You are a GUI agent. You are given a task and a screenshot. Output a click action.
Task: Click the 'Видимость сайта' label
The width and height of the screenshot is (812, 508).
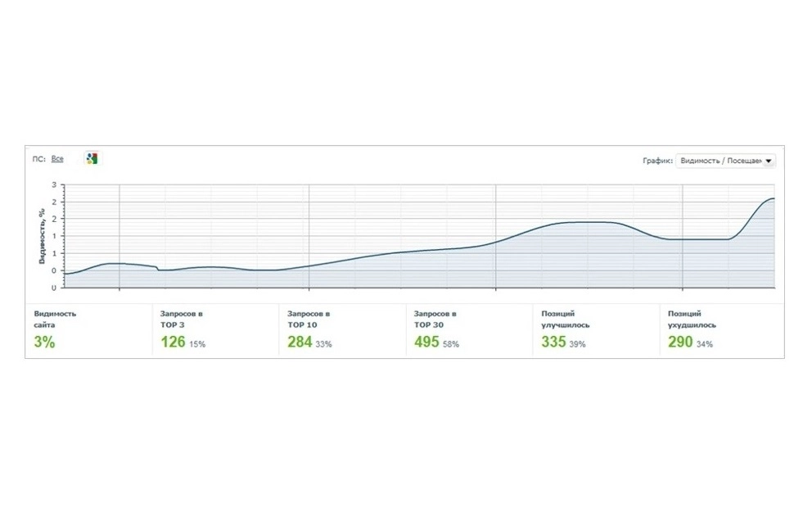pos(55,320)
